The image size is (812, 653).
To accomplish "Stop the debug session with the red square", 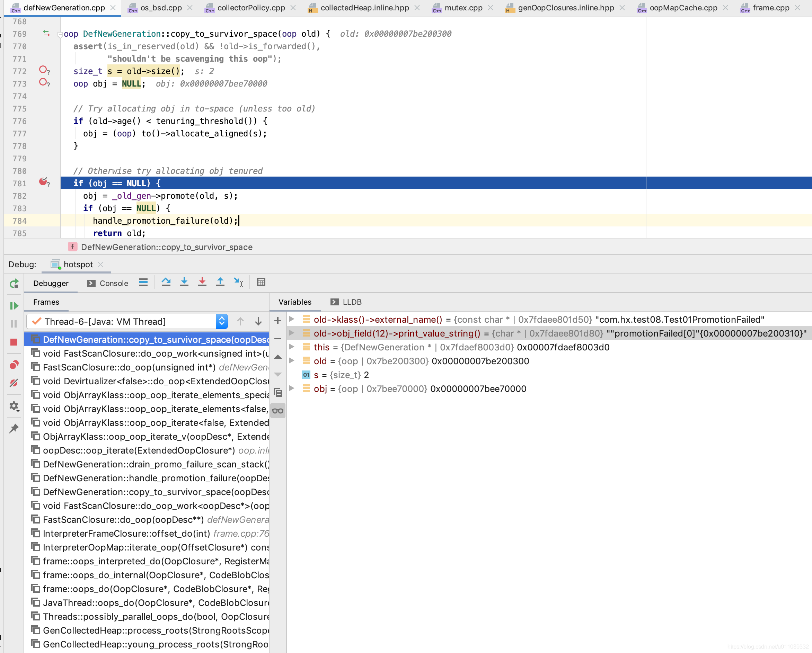I will [14, 342].
